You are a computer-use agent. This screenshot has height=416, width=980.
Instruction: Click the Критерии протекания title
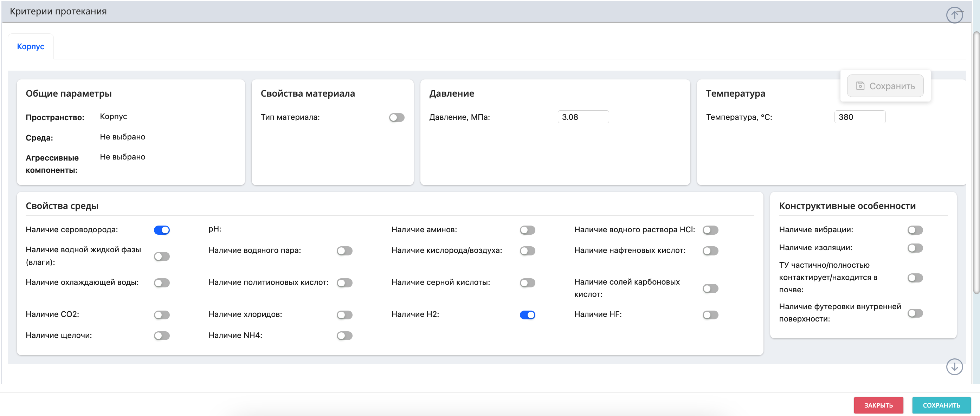pos(58,11)
